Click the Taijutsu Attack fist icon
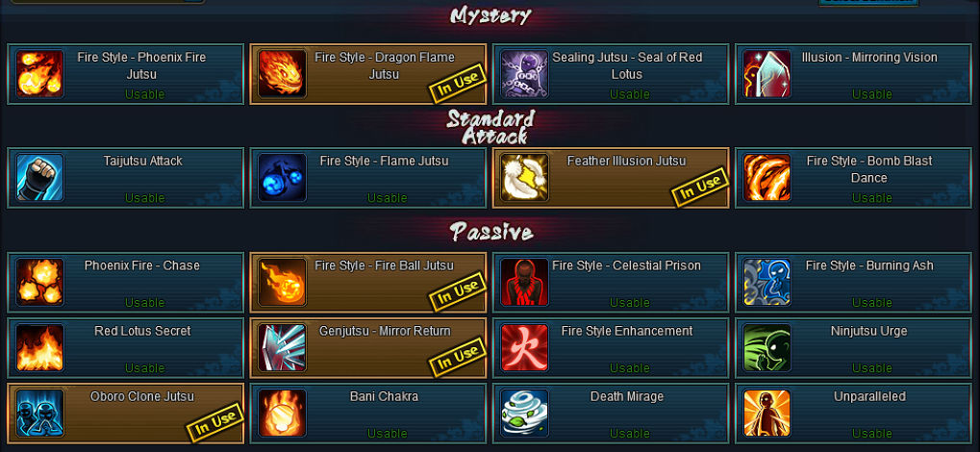The height and width of the screenshot is (452, 980). tap(39, 178)
